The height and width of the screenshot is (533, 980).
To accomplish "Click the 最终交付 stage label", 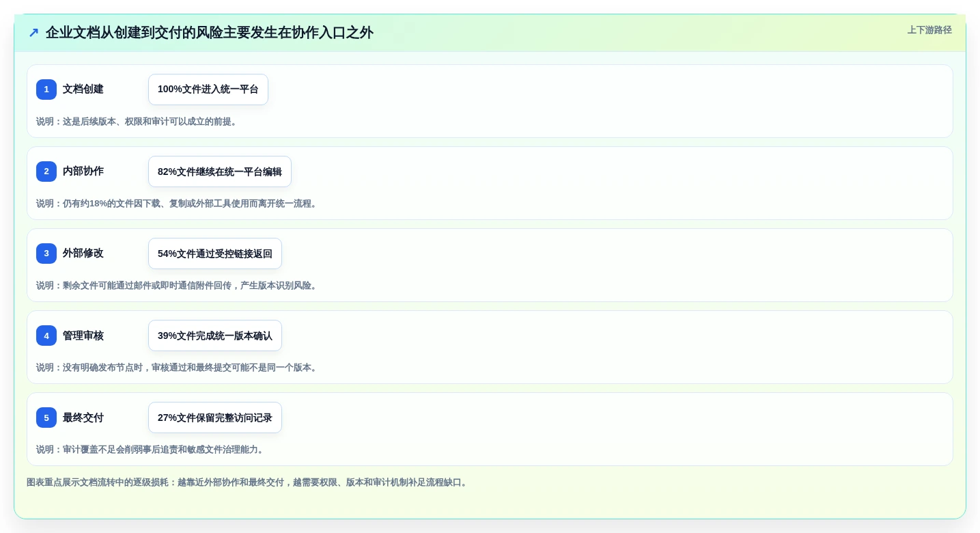I will tap(83, 418).
